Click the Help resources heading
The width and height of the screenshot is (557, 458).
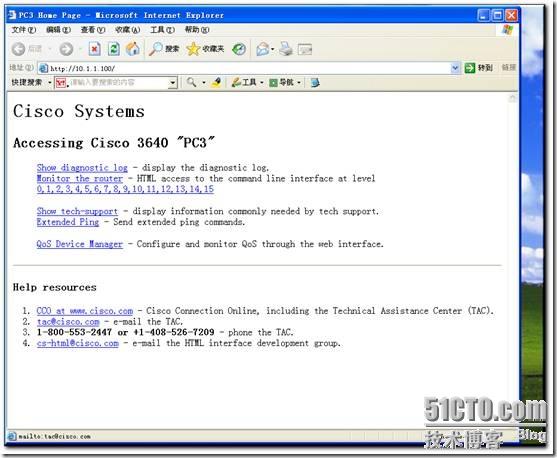pos(54,287)
